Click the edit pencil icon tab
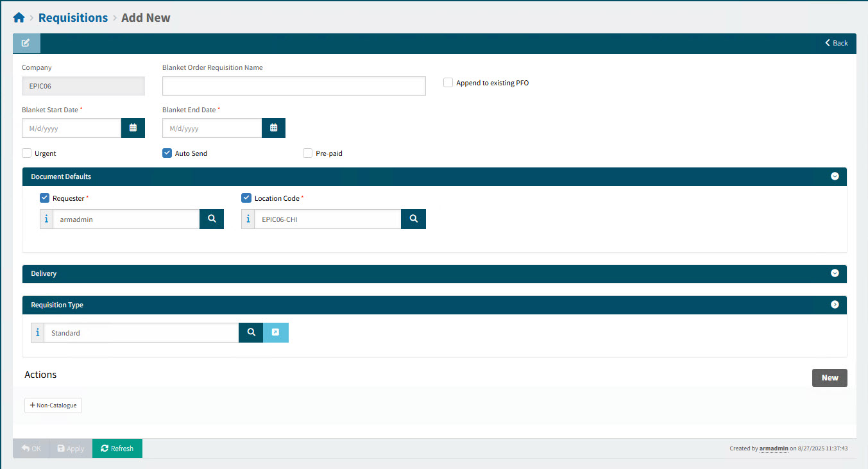 [x=26, y=43]
